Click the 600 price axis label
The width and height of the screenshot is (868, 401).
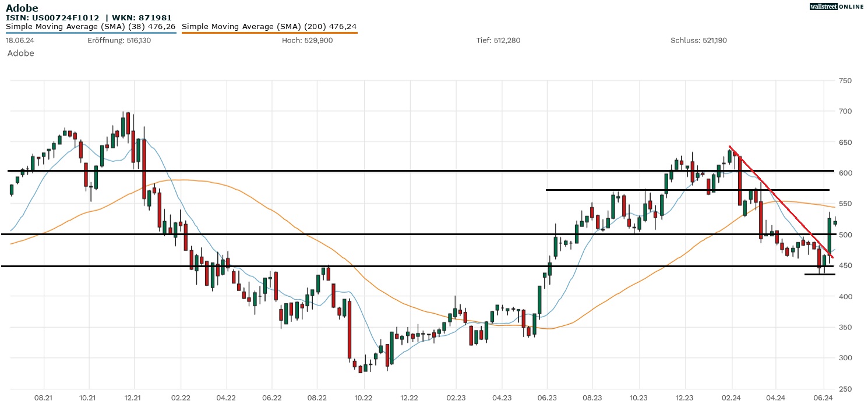(x=844, y=173)
